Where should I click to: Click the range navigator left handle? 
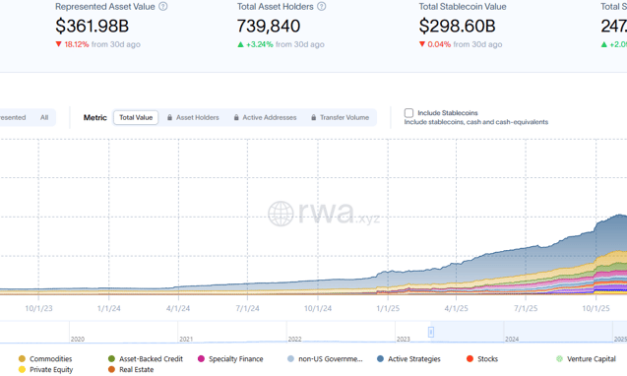pos(431,332)
